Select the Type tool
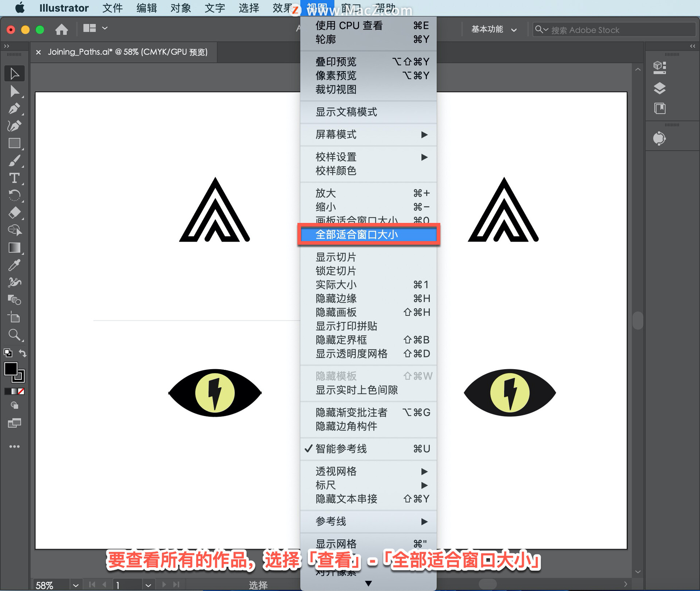Viewport: 700px width, 591px height. pyautogui.click(x=14, y=178)
